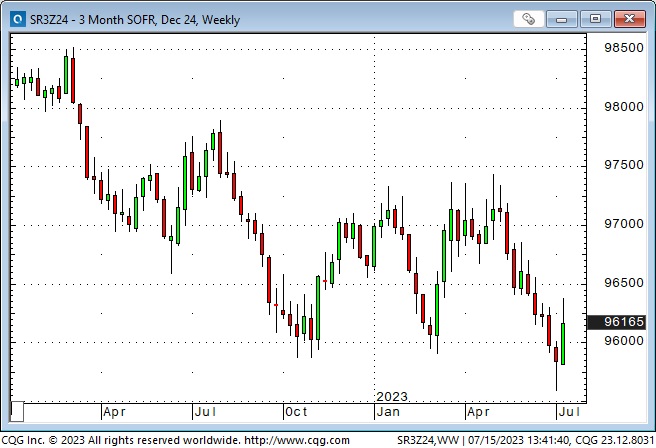Click the current price label 96165
The height and width of the screenshot is (448, 656).
pos(617,322)
